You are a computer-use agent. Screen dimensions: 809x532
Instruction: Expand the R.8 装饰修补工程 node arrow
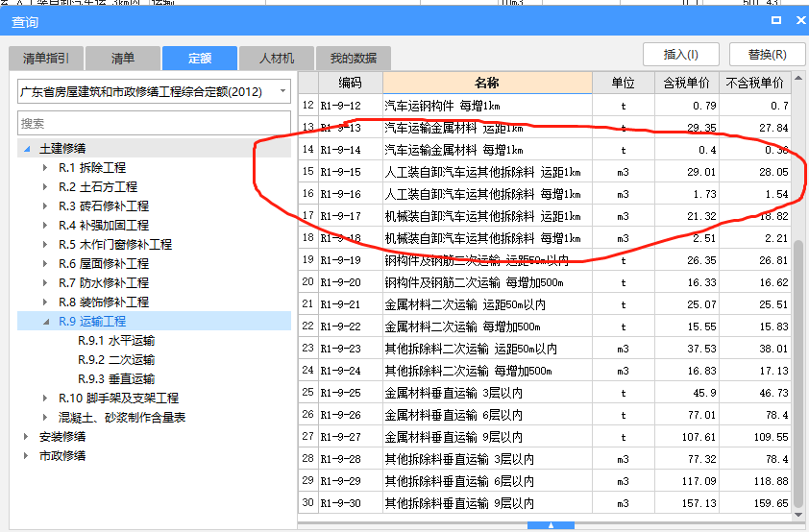pyautogui.click(x=45, y=302)
